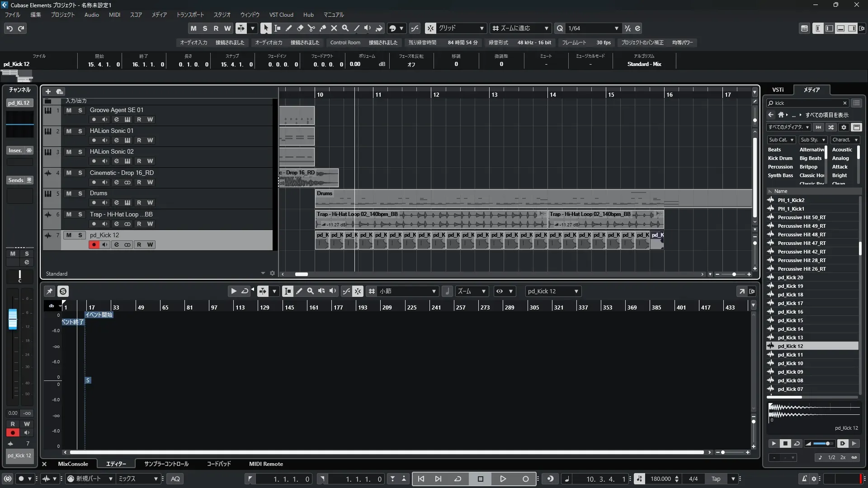Select the Zoom magnifier tool
This screenshot has height=488, width=868.
click(345, 28)
